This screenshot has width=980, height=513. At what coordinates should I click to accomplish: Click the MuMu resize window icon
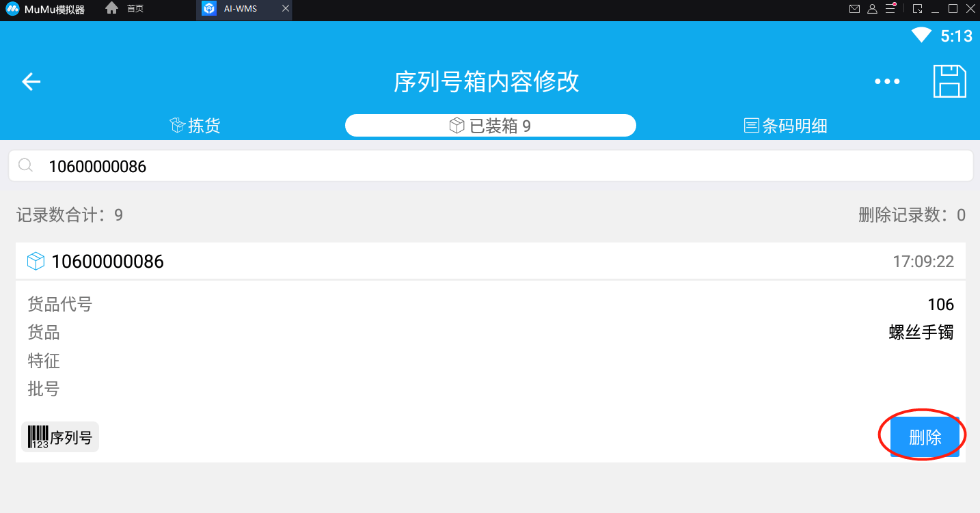click(918, 9)
